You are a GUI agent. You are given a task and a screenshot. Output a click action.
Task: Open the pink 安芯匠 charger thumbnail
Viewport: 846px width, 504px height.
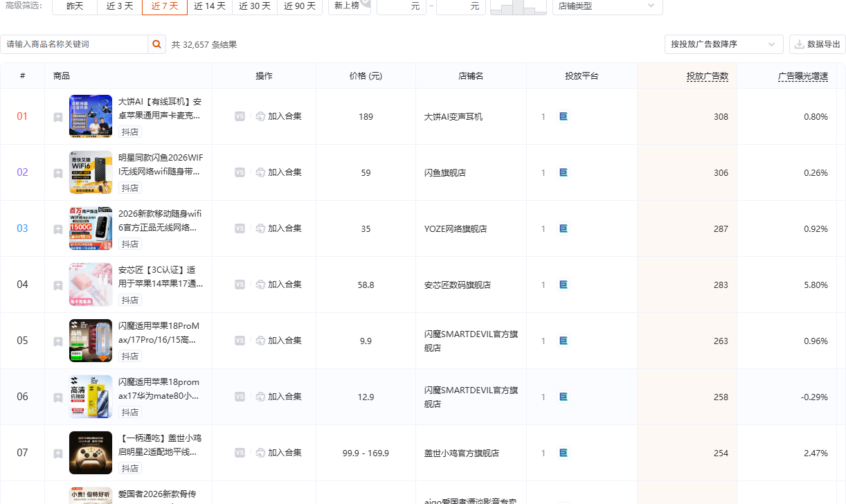(x=91, y=285)
